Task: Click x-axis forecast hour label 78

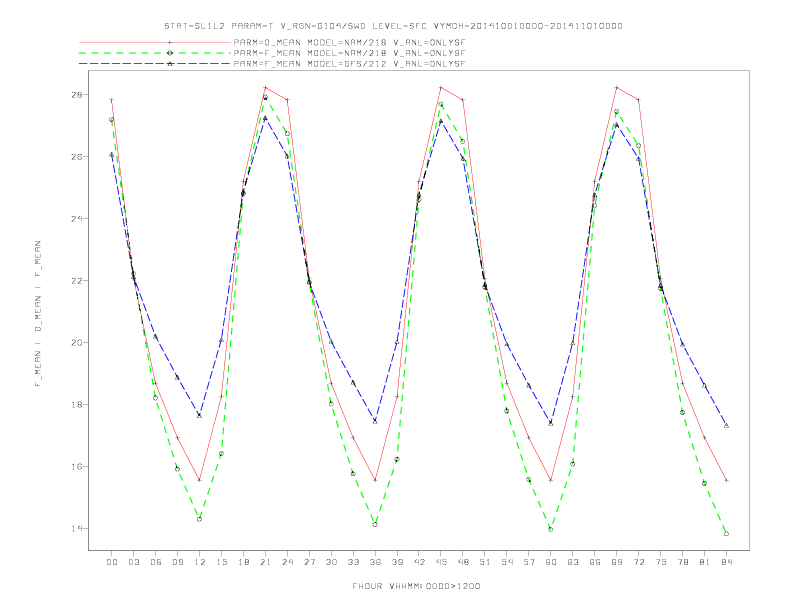Action: coord(682,562)
